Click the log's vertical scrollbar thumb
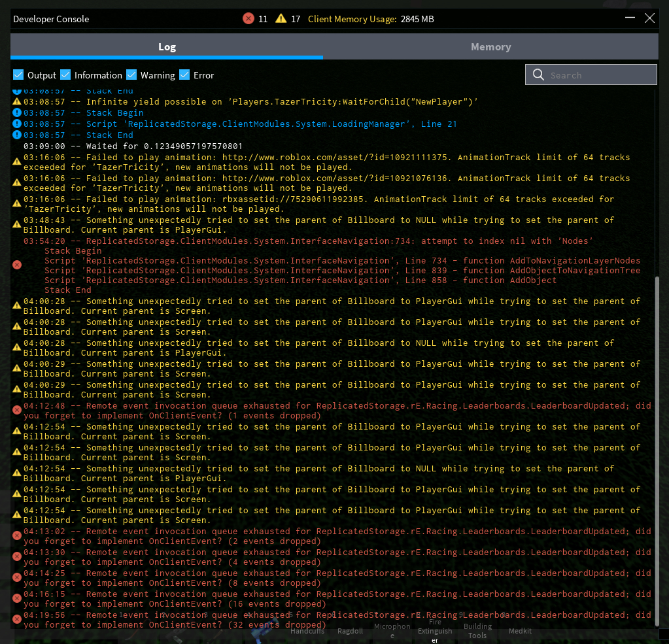Screen dimensions: 669x644 tap(656, 451)
